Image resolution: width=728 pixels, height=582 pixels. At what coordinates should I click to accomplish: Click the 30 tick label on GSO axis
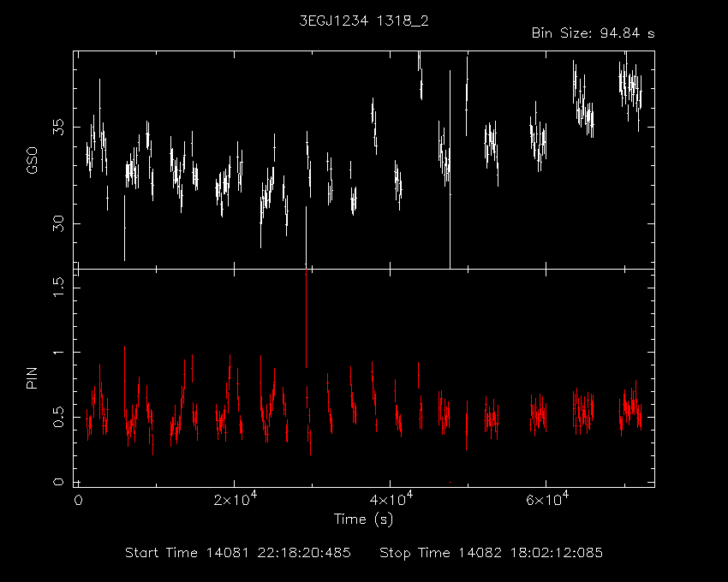[58, 223]
